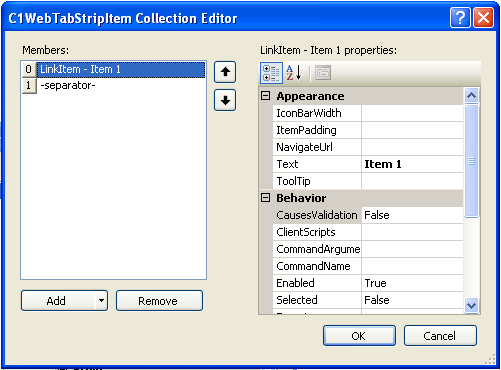Select the Text property label

[317, 164]
